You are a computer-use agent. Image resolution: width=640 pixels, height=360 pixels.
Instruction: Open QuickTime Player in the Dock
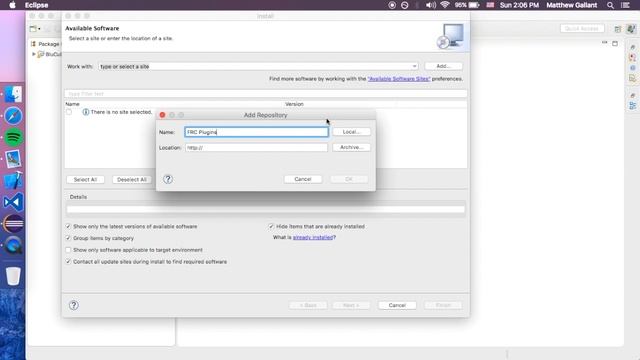(13, 245)
